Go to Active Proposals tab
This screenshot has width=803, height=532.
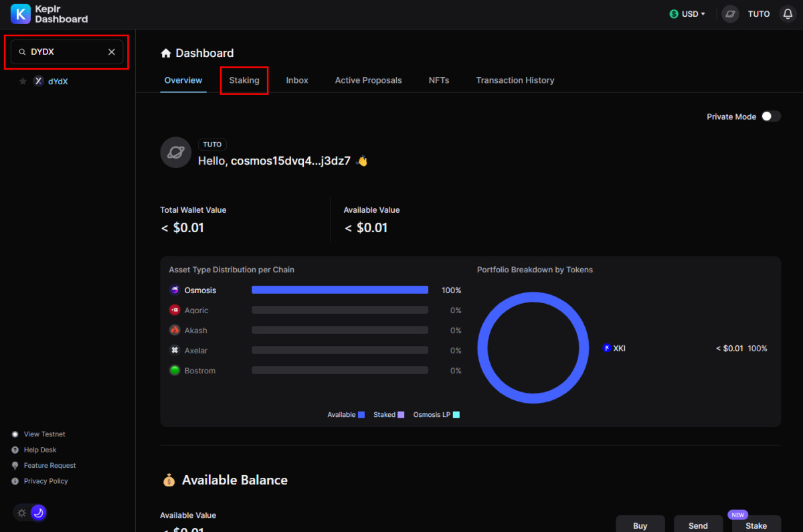(369, 80)
